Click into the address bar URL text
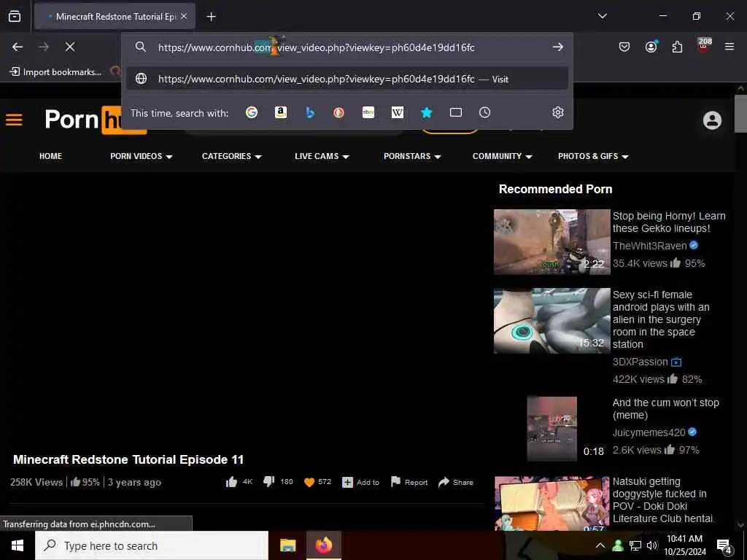Image resolution: width=747 pixels, height=560 pixels. click(x=317, y=47)
